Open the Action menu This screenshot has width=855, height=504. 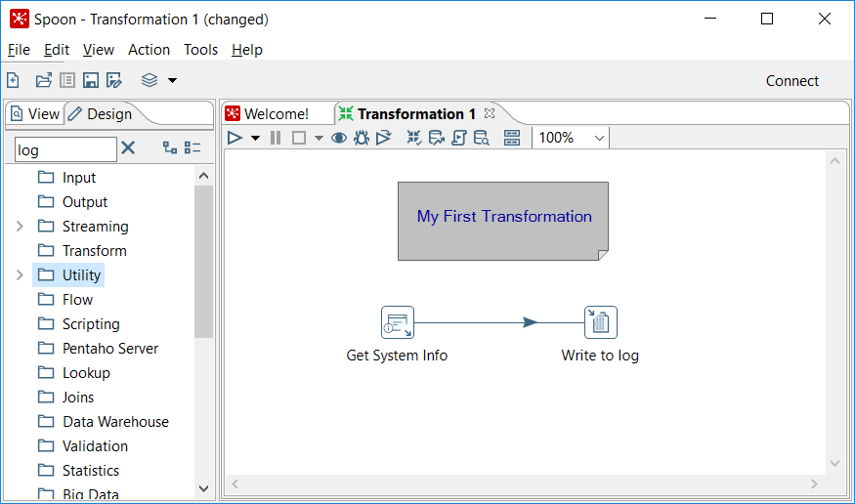pyautogui.click(x=149, y=50)
